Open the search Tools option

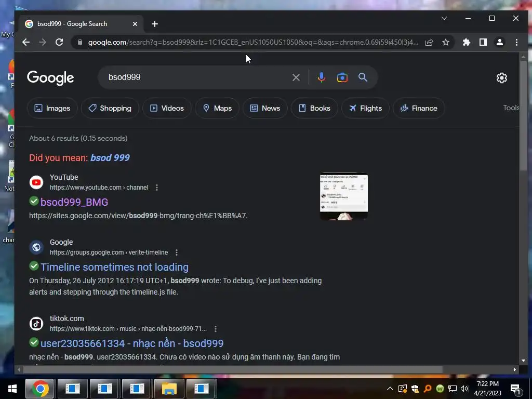click(x=511, y=108)
